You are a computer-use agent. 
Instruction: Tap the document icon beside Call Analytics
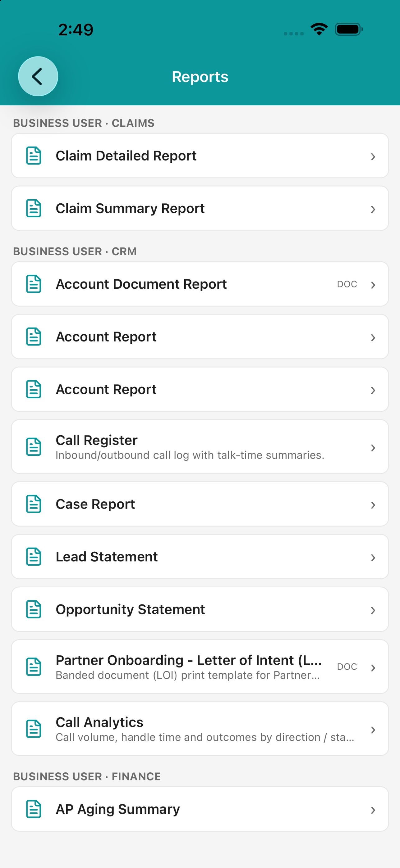pos(34,729)
